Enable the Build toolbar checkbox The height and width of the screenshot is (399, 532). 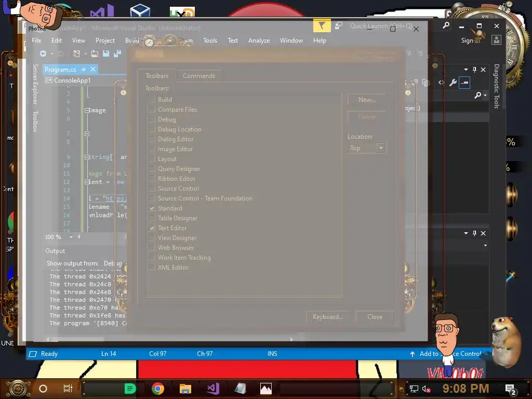coord(152,100)
